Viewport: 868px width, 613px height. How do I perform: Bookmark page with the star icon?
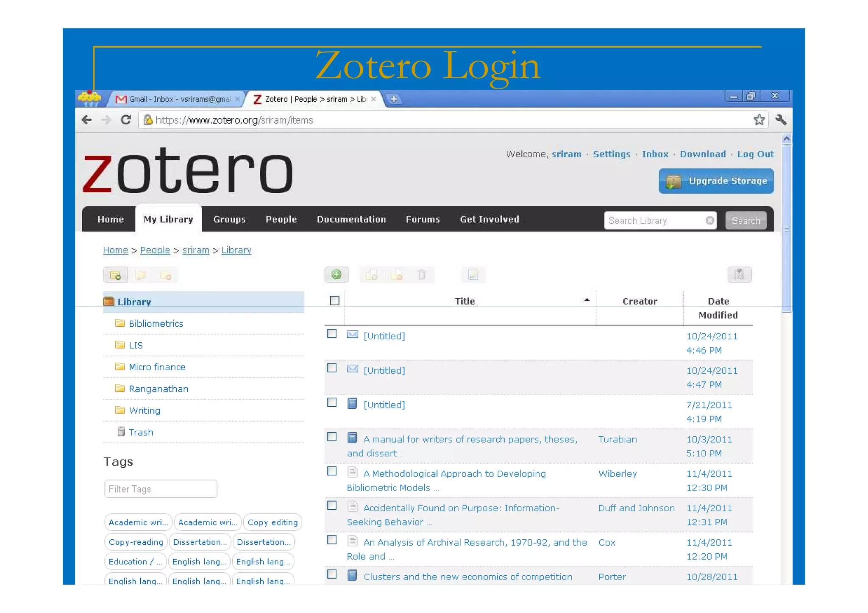pos(759,120)
